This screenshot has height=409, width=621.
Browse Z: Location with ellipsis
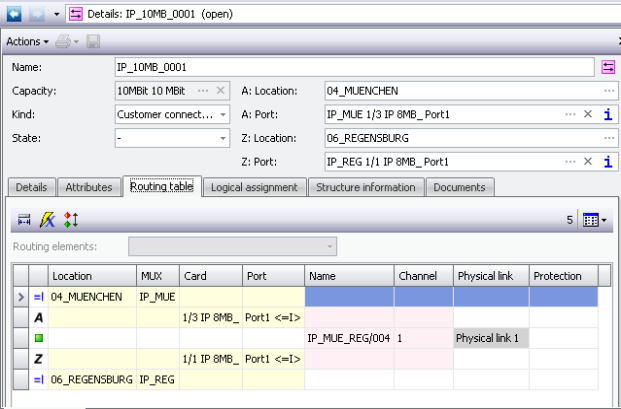[609, 138]
